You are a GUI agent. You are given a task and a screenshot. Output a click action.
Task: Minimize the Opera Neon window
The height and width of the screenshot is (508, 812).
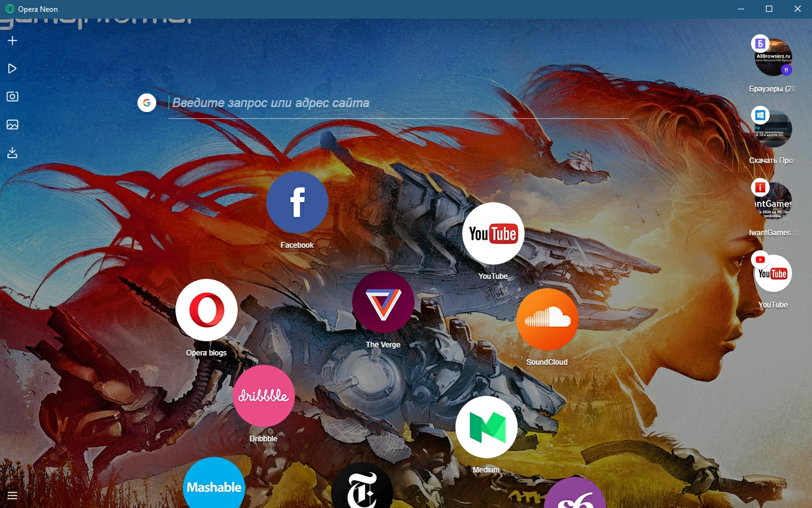coord(740,9)
